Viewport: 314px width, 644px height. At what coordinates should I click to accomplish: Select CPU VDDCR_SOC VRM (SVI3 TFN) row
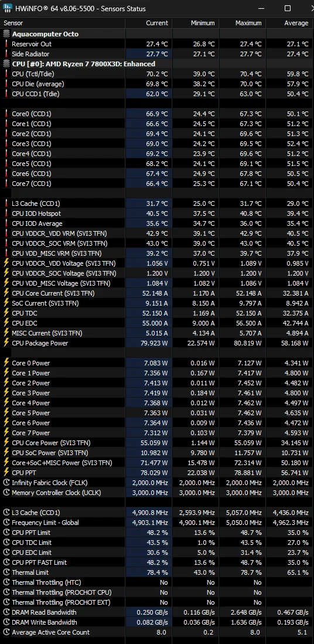point(157,243)
